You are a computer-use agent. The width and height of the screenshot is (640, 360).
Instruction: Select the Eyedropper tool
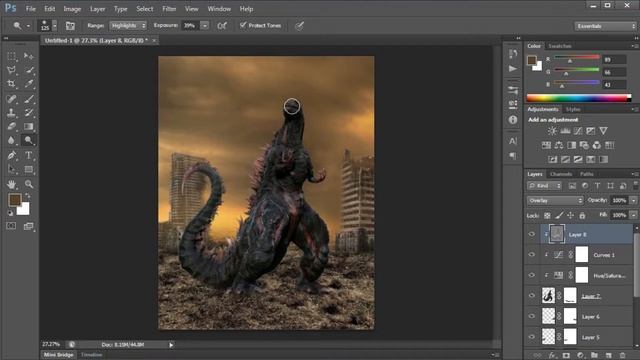point(29,84)
